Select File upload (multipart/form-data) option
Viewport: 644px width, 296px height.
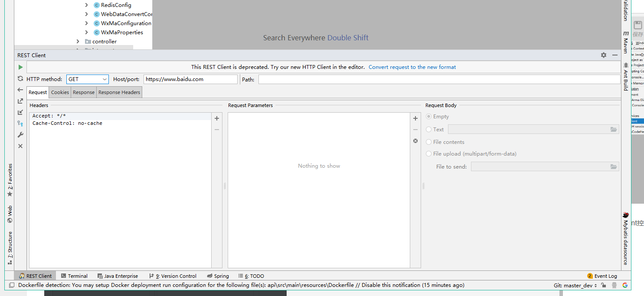pyautogui.click(x=471, y=153)
